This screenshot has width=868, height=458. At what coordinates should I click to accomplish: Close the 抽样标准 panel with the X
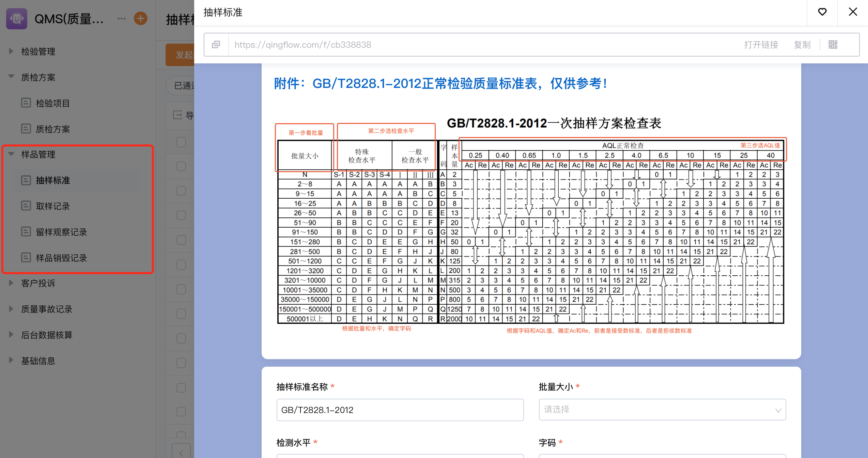(853, 12)
